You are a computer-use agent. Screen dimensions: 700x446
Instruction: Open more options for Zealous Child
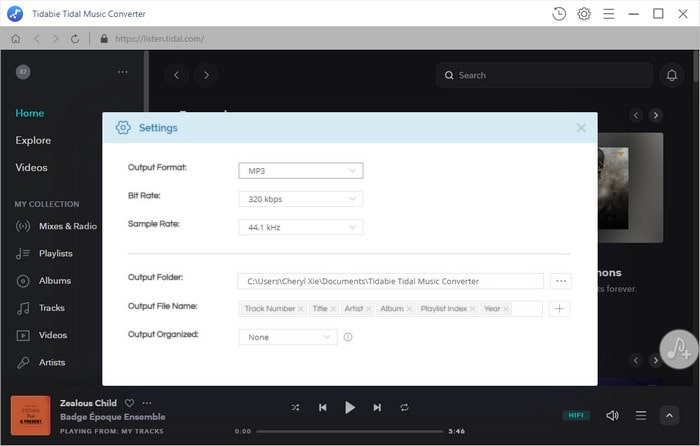[x=147, y=403]
